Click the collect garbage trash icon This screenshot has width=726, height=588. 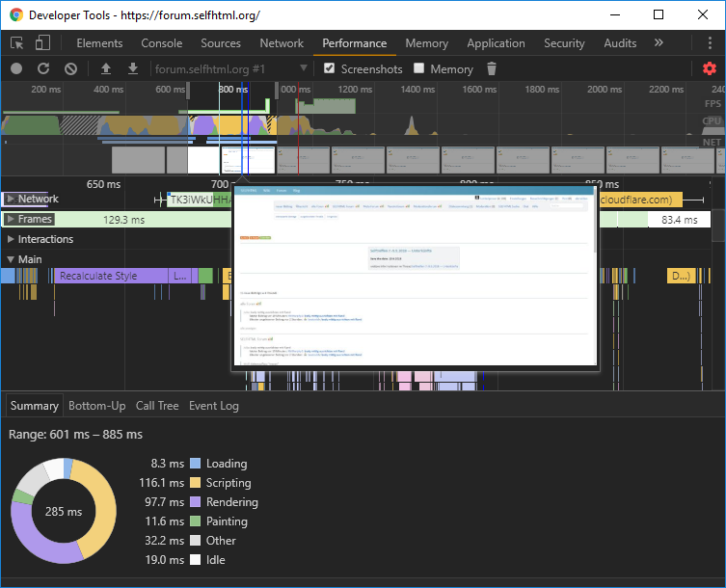492,68
